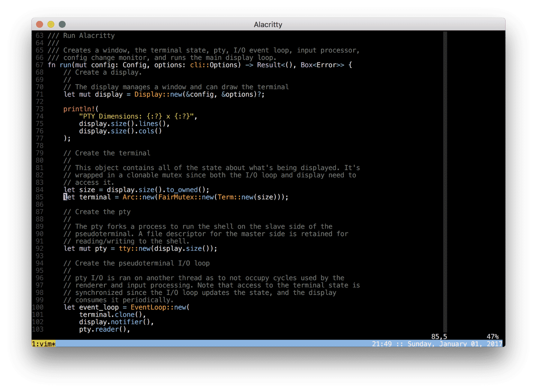Click the "47%" scroll percentage indicator

pyautogui.click(x=492, y=337)
